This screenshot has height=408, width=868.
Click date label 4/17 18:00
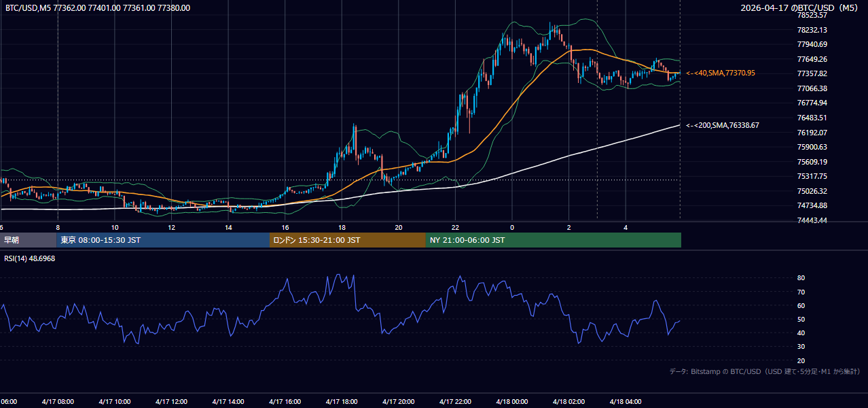click(x=342, y=401)
